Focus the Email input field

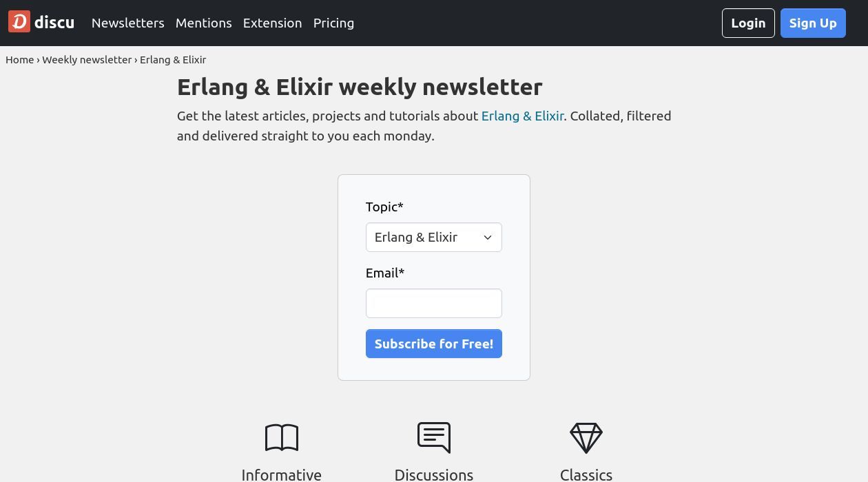tap(434, 304)
